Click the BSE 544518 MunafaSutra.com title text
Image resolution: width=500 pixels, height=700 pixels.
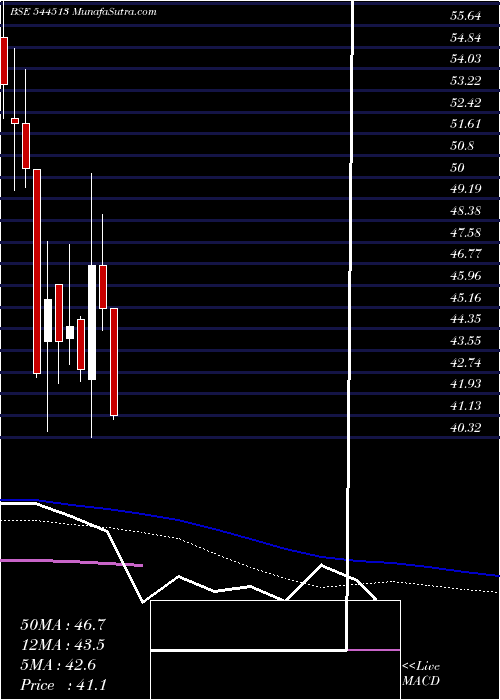pyautogui.click(x=81, y=12)
